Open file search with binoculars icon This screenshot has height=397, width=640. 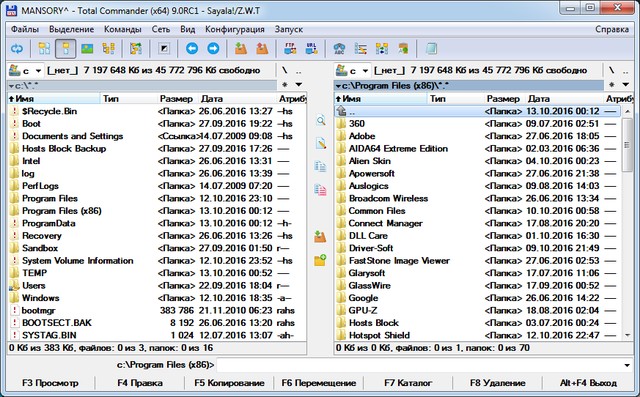pyautogui.click(x=339, y=49)
